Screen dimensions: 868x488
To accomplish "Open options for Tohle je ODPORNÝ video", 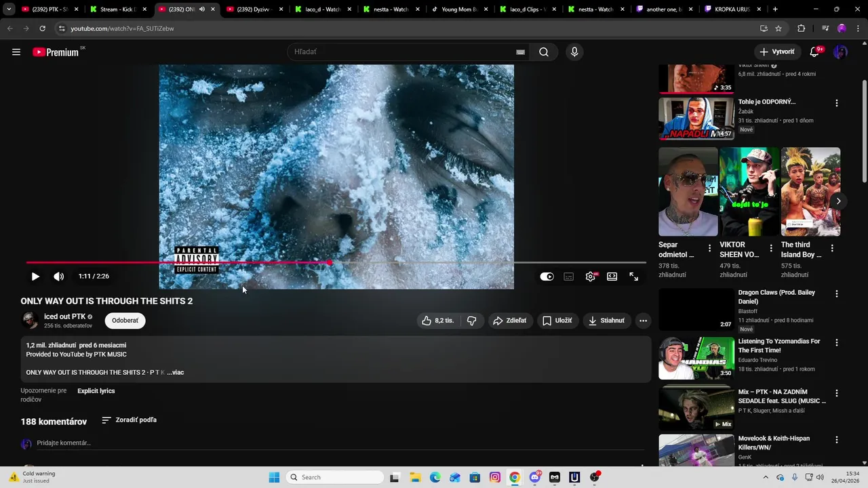I will [x=836, y=103].
